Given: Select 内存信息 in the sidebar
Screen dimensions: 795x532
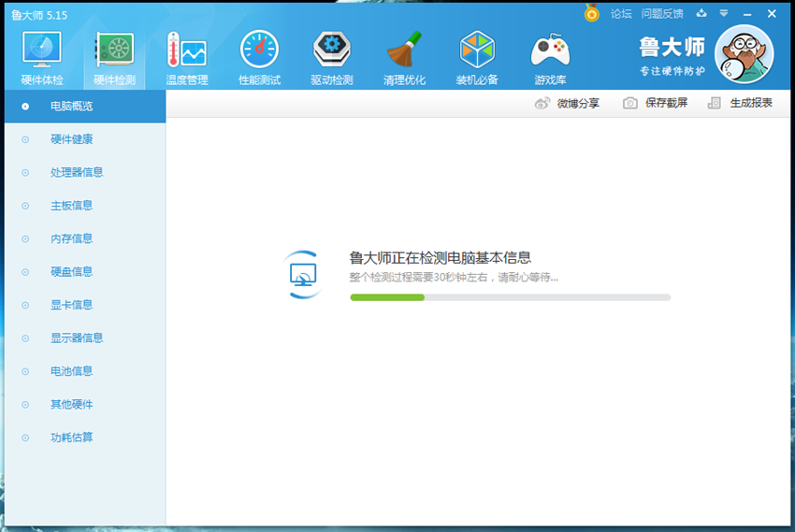Looking at the screenshot, I should click(85, 238).
